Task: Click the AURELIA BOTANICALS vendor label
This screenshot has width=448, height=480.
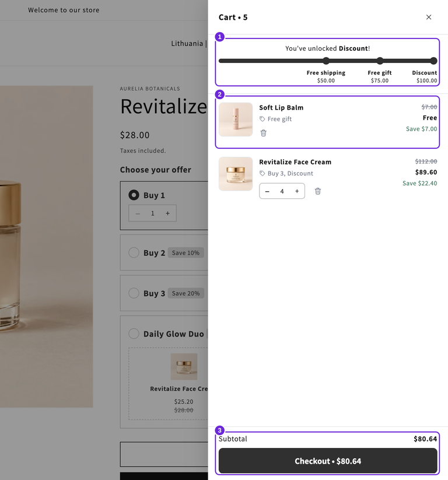Action: point(150,89)
